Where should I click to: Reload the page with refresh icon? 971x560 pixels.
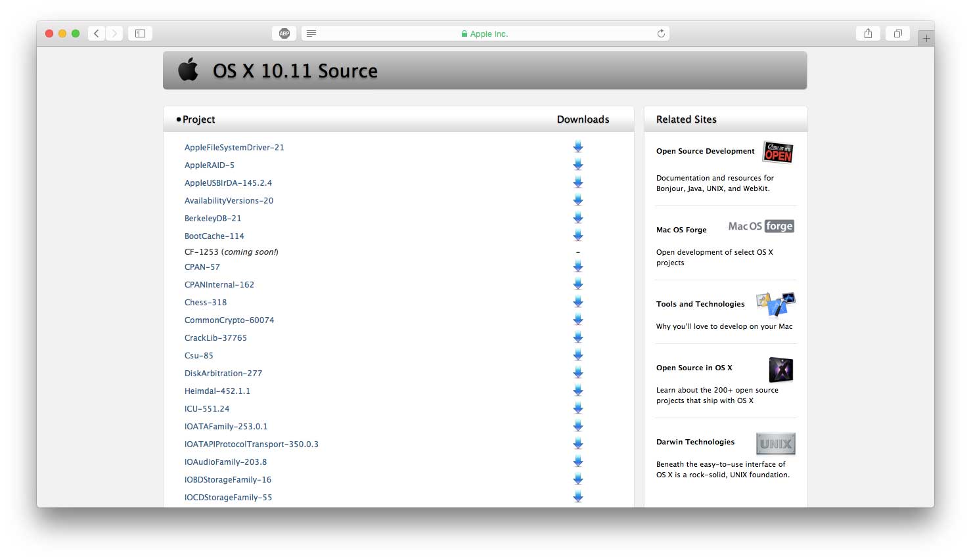tap(661, 33)
